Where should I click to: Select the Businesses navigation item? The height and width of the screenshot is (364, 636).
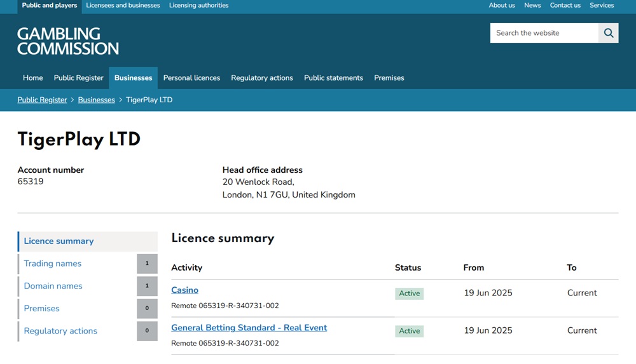133,78
